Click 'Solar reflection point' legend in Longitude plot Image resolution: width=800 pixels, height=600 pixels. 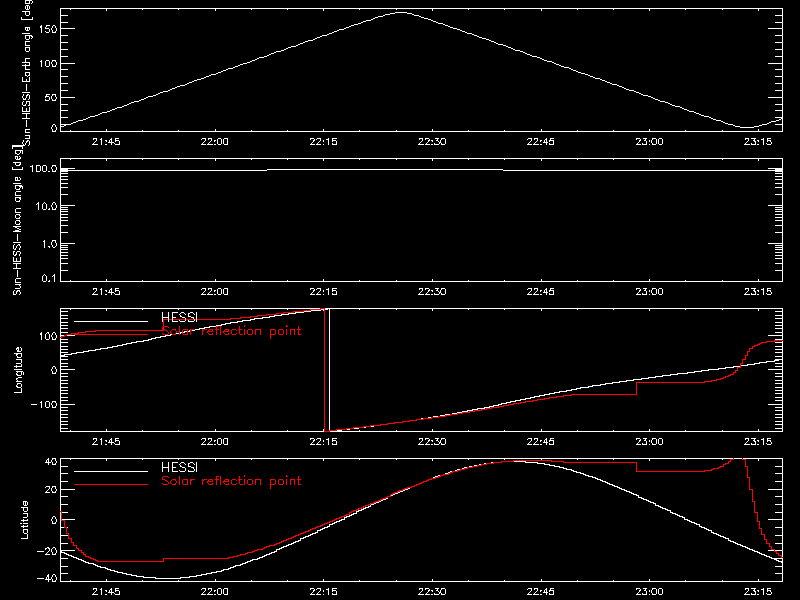231,331
